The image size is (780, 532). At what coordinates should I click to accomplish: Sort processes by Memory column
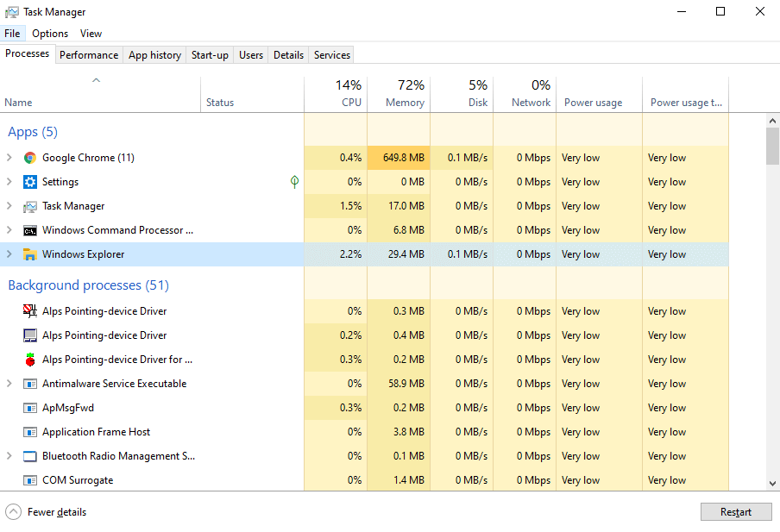point(399,93)
